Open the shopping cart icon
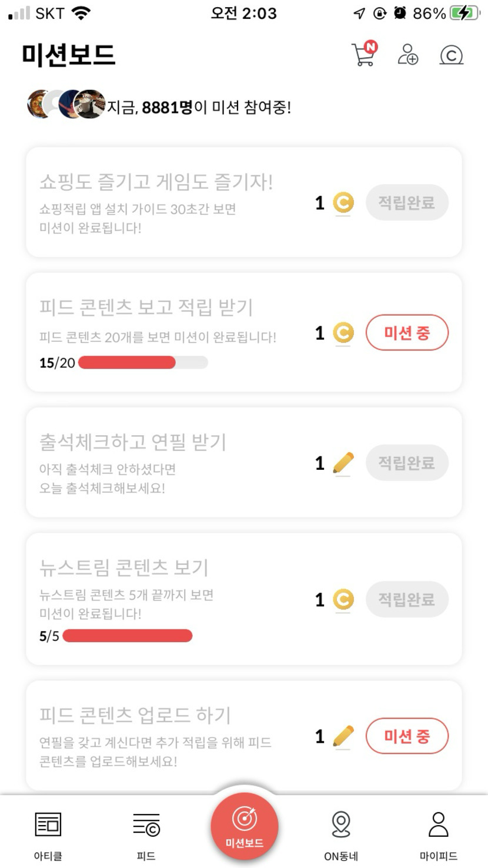Viewport: 488px width, 868px height. pyautogui.click(x=364, y=55)
